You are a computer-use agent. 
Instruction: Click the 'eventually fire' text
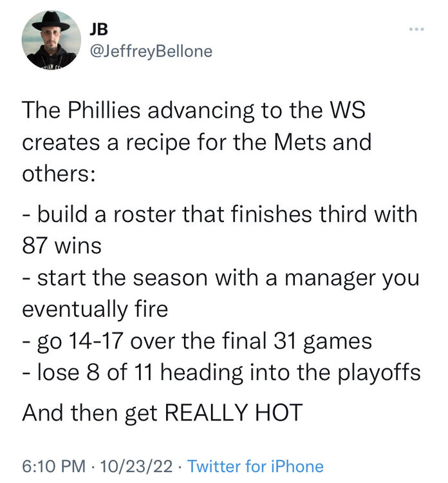click(x=95, y=310)
